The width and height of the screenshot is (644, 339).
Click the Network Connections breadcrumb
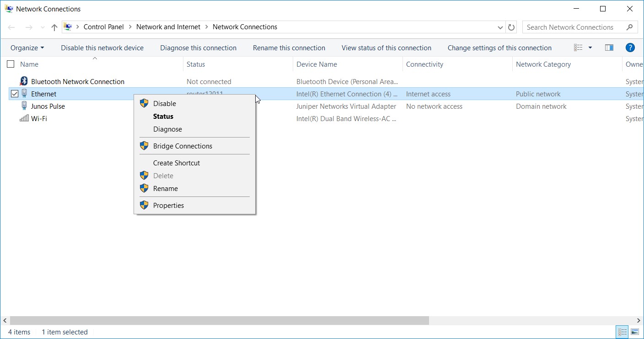coord(245,27)
